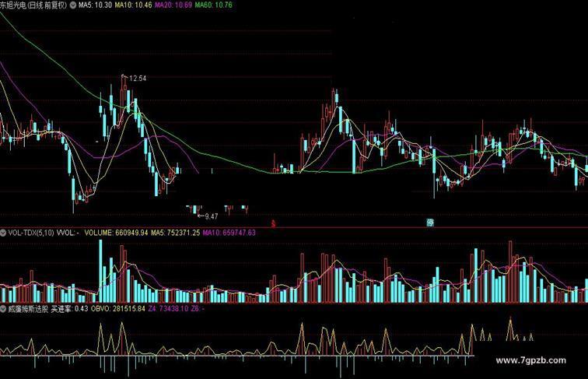
Task: Expand the VOL-TDX indicator dropdown arrow
Action: coord(3,233)
